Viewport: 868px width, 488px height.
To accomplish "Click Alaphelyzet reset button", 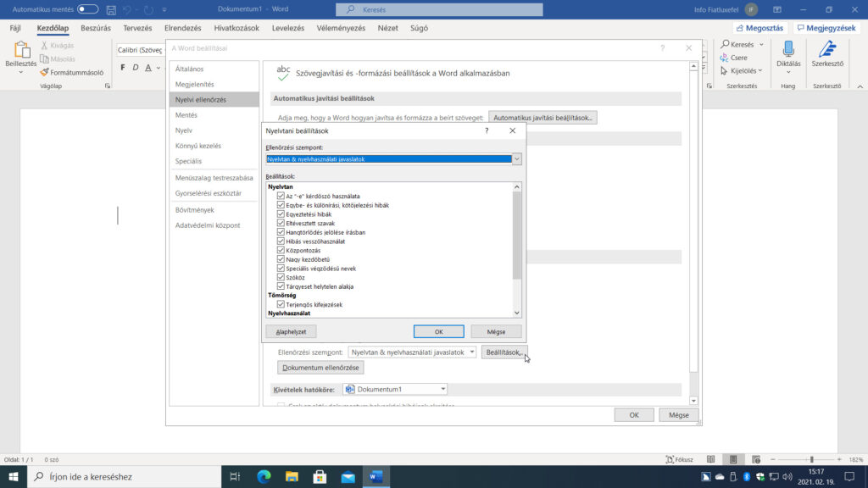I will [291, 331].
